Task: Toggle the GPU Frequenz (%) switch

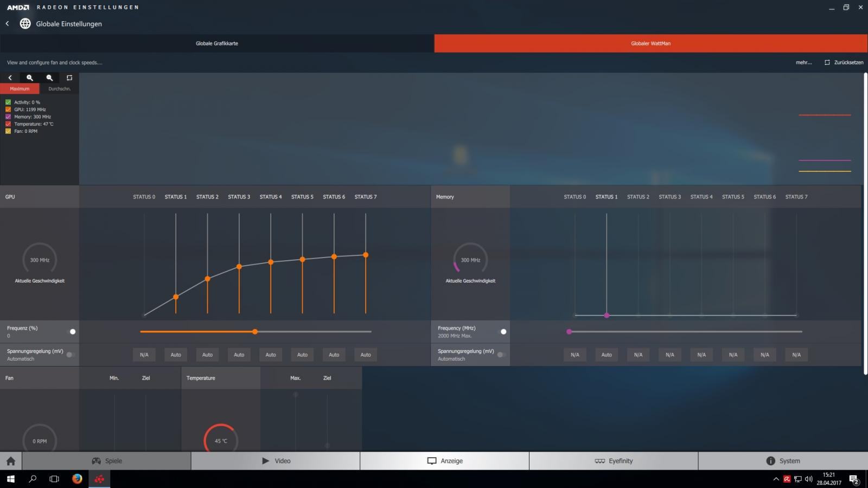Action: pyautogui.click(x=71, y=331)
